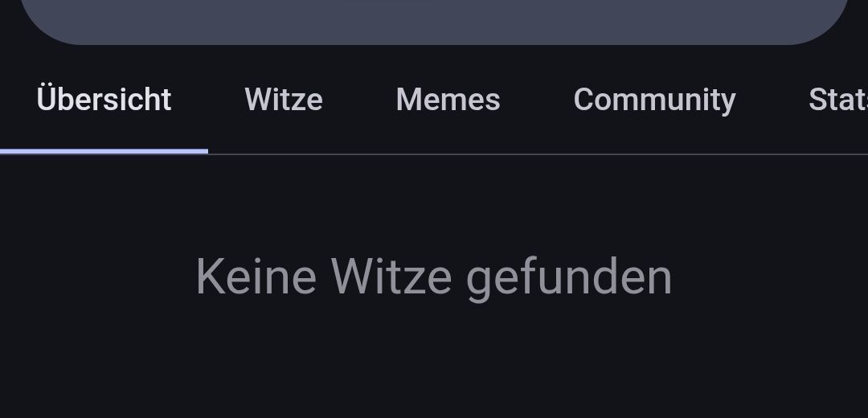Viewport: 868px width, 418px height.
Task: Click the empty area below "Keine Witze gefunden"
Action: pos(434,366)
